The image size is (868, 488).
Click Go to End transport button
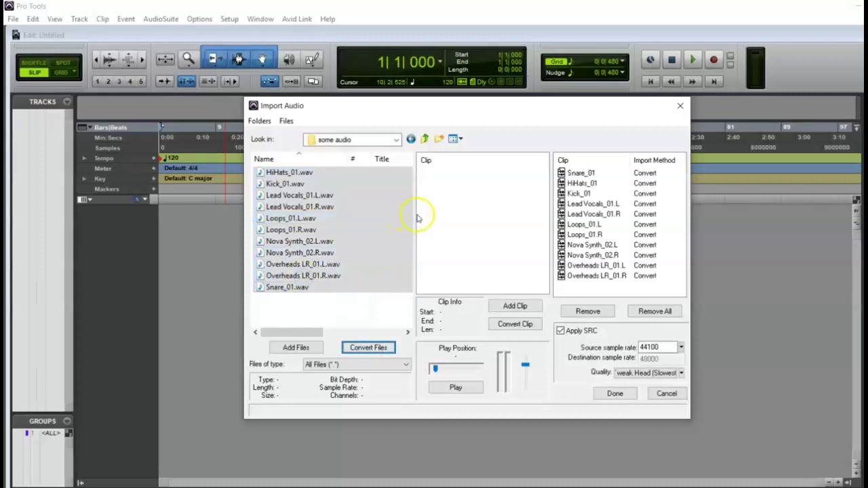pyautogui.click(x=713, y=81)
